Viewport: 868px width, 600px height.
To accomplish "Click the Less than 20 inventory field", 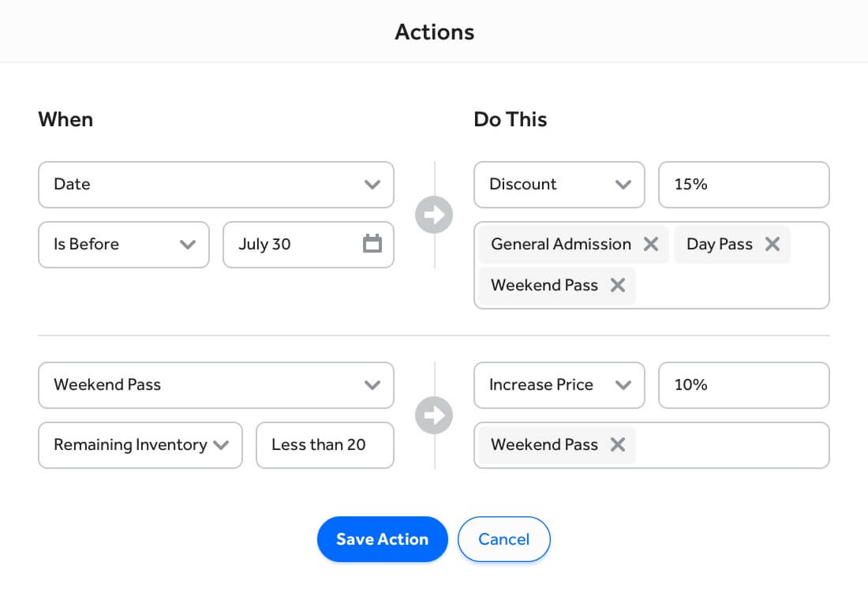I will click(324, 444).
